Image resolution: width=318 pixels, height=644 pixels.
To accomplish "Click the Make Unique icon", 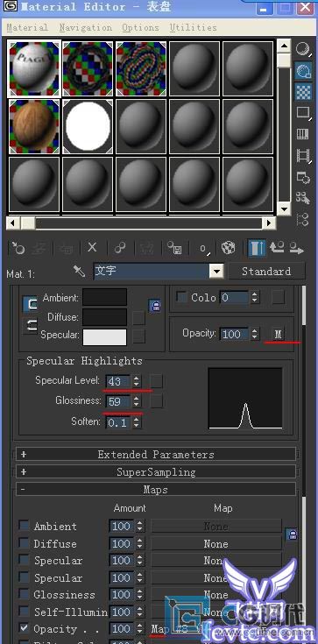I will [147, 248].
